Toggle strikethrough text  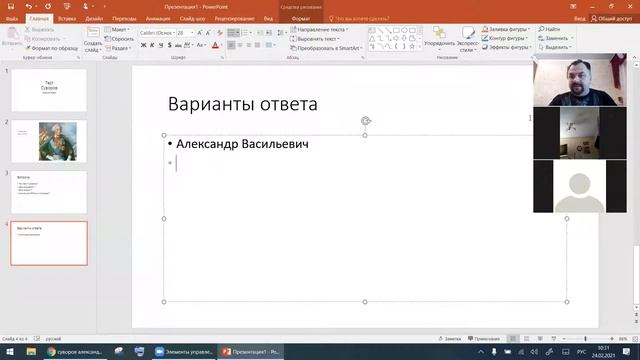coord(178,45)
